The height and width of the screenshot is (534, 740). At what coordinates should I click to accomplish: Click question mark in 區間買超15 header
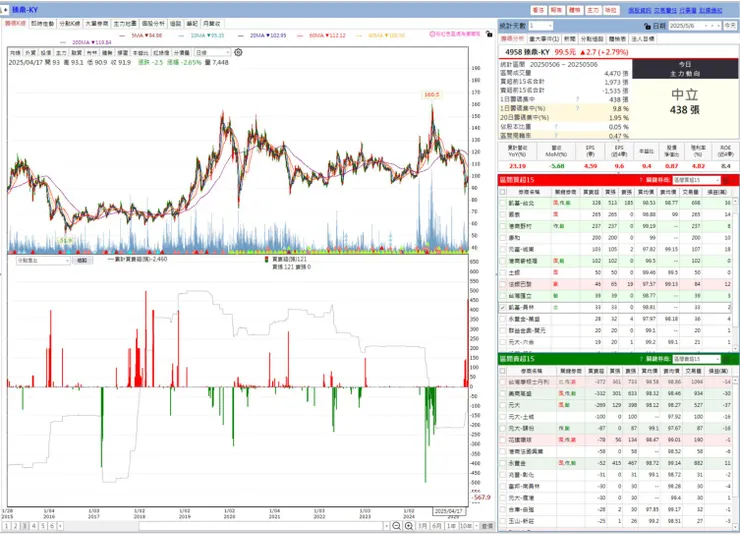point(641,180)
